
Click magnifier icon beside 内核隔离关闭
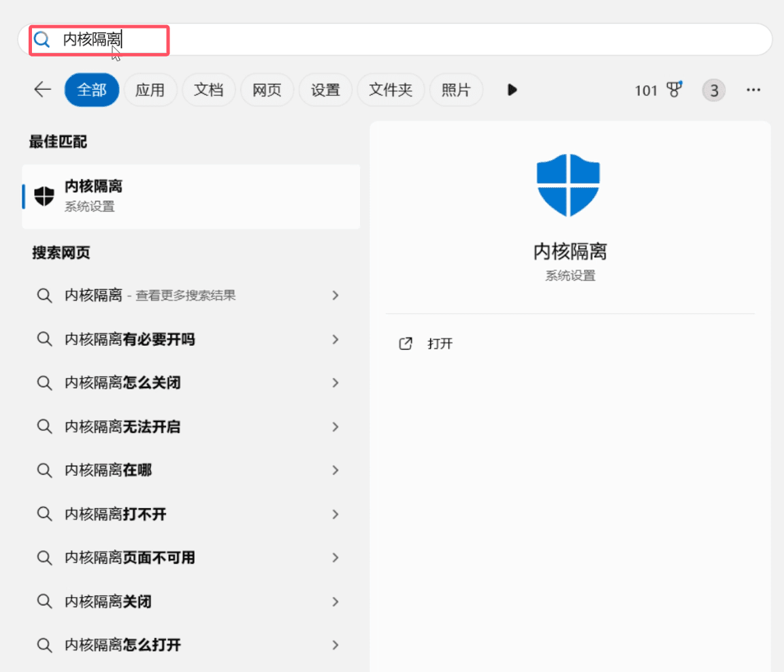[x=44, y=601]
